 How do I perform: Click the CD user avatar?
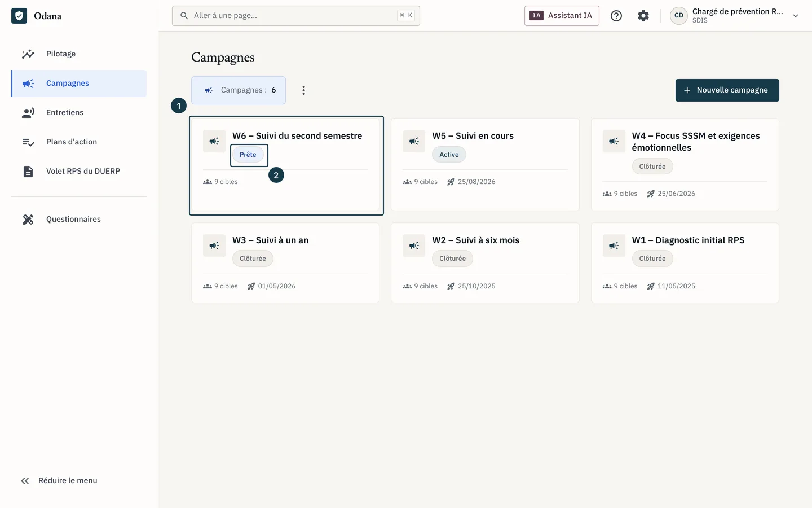tap(679, 16)
